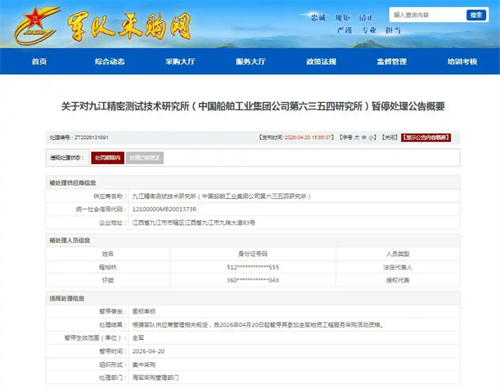Click the credit code 12100000MB2001373R
The image size is (500, 389).
tap(164, 209)
